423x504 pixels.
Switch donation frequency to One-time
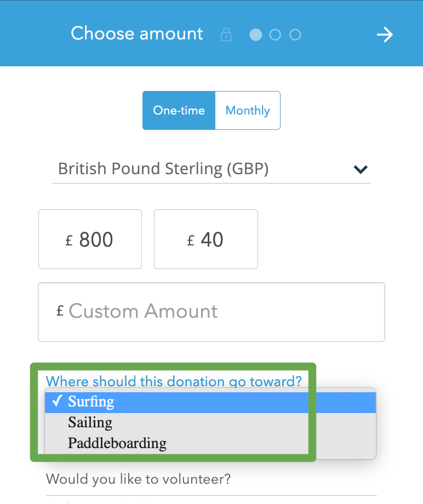[x=179, y=110]
